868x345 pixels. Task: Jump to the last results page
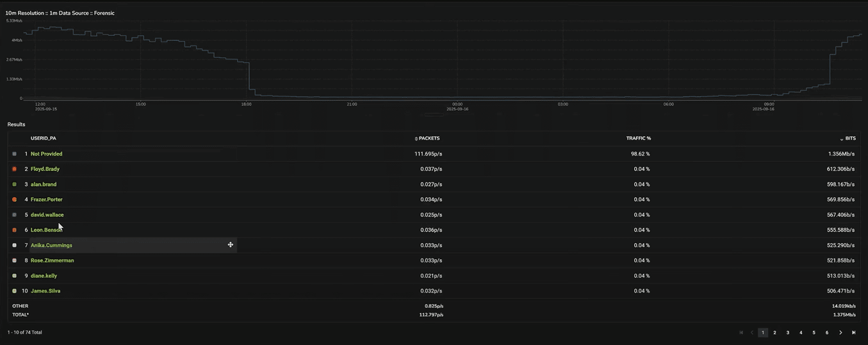(x=853, y=333)
